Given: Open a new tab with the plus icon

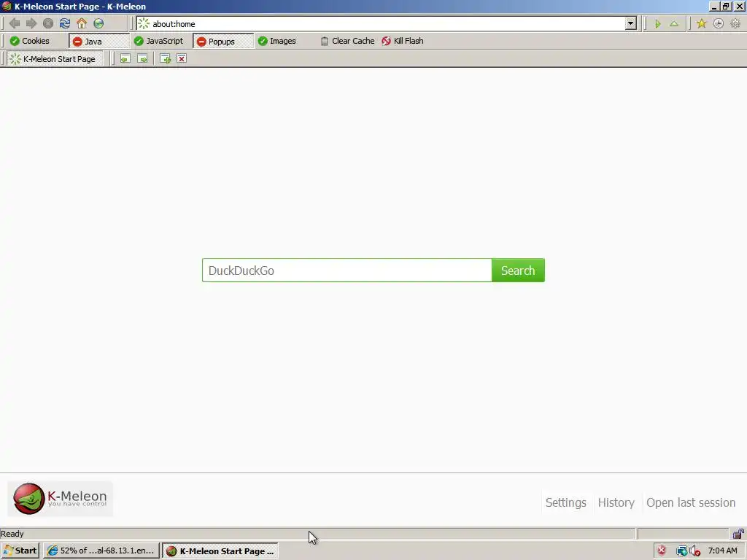Looking at the screenshot, I should pyautogui.click(x=165, y=58).
